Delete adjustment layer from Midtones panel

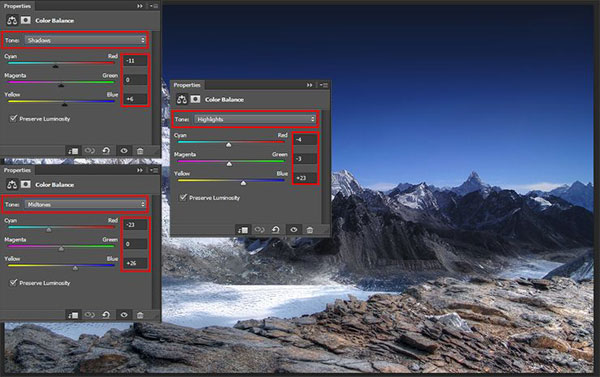(140, 315)
